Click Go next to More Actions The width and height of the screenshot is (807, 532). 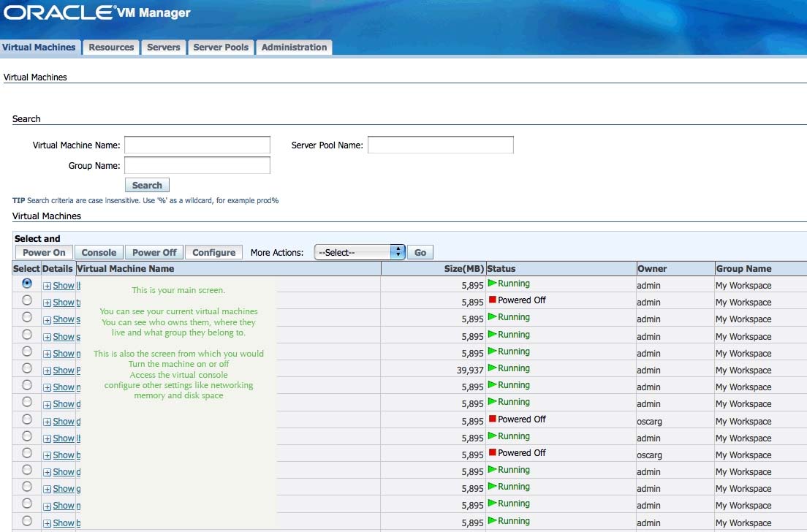[420, 253]
